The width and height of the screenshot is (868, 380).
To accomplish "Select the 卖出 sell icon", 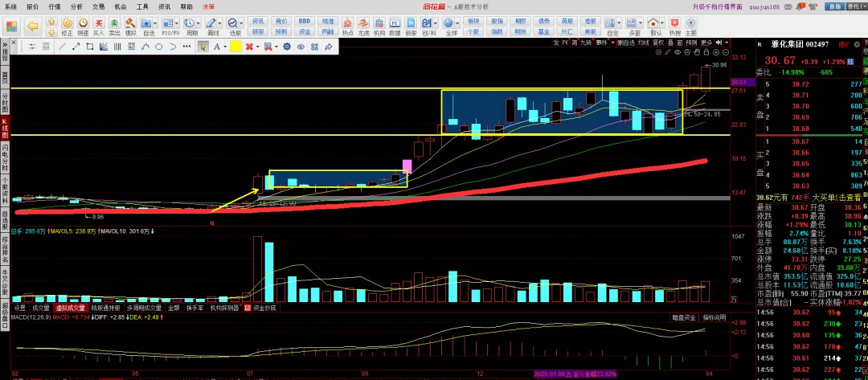I will coord(115,26).
